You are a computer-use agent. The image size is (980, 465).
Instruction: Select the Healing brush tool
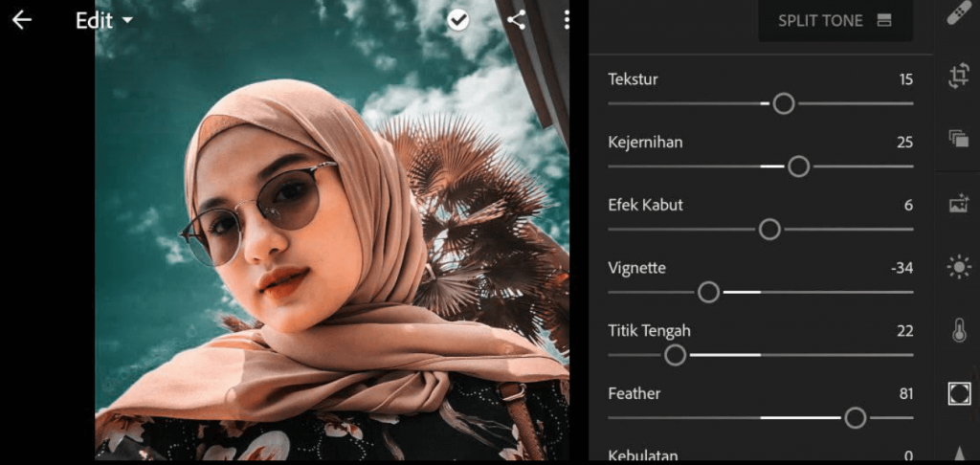pos(959,13)
